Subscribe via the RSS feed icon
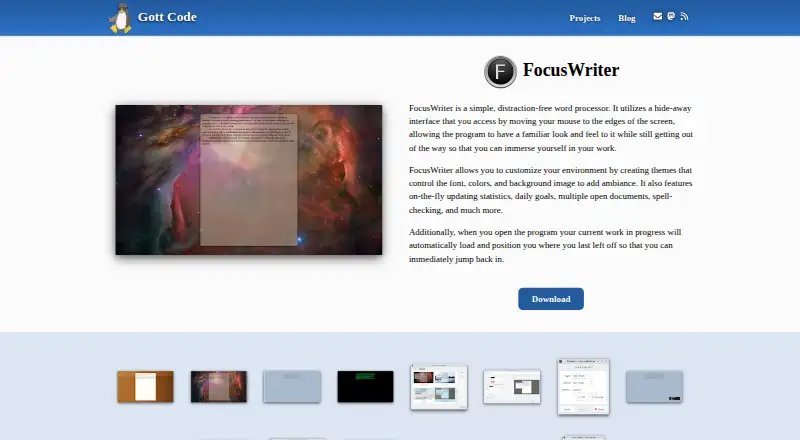Image resolution: width=800 pixels, height=440 pixels. [x=684, y=16]
